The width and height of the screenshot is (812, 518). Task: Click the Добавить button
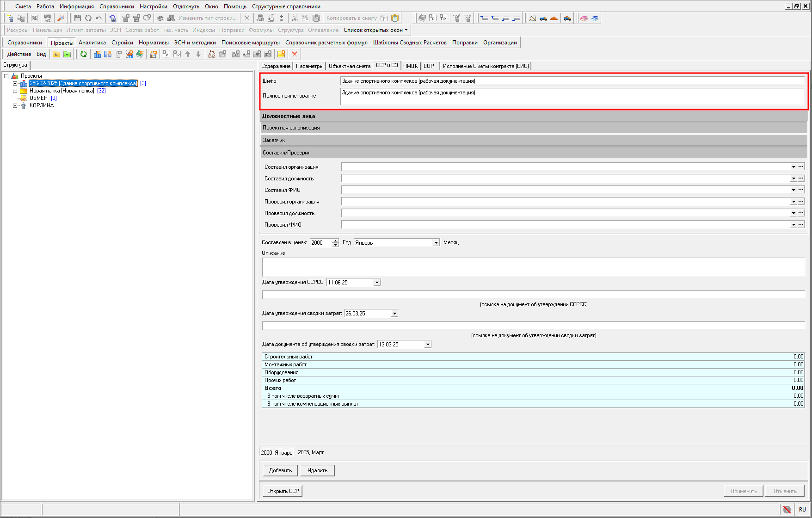(x=281, y=470)
